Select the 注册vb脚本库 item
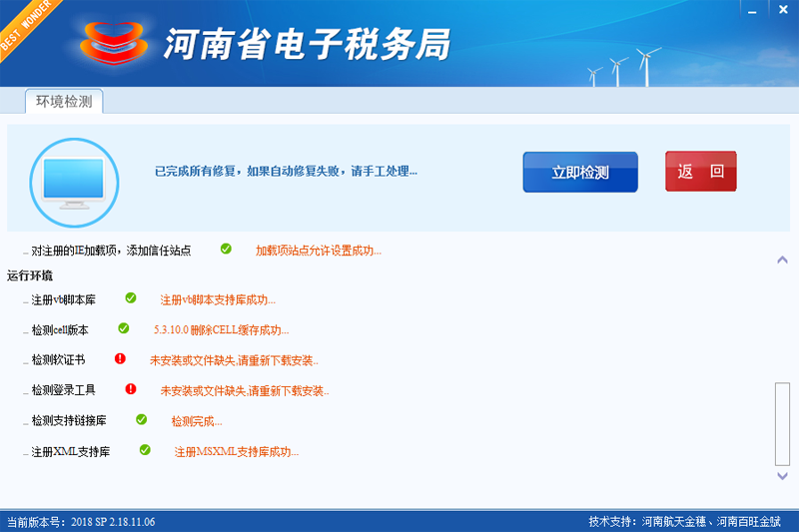The image size is (799, 532). tap(63, 299)
